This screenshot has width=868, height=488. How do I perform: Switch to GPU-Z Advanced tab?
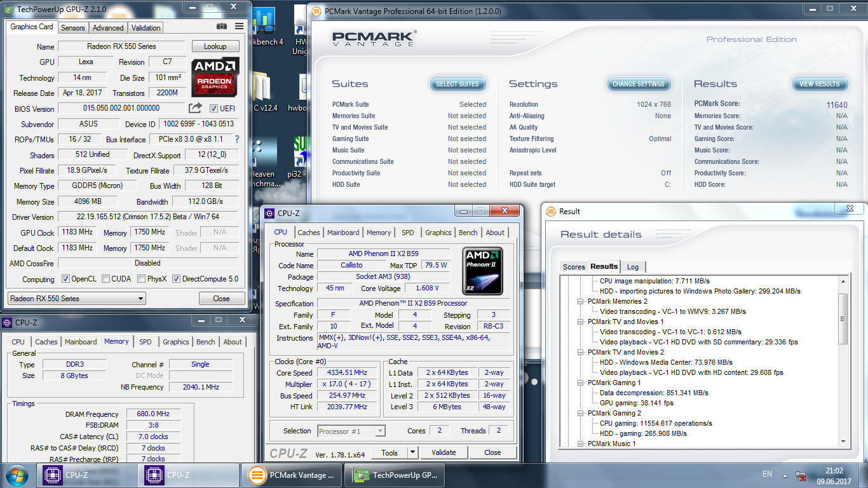tap(108, 28)
